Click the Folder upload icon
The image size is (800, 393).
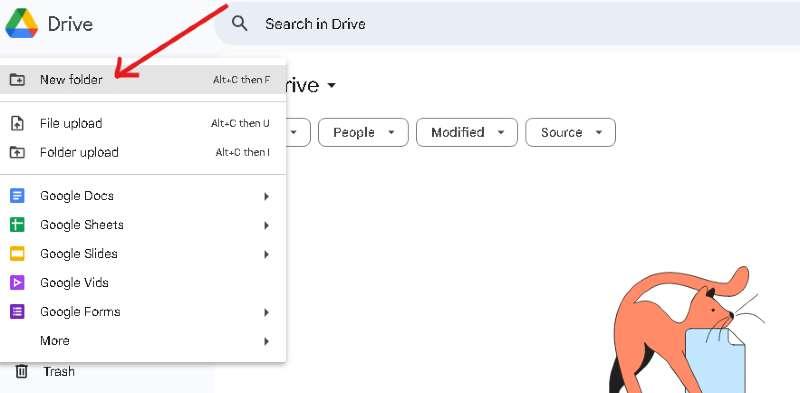17,153
